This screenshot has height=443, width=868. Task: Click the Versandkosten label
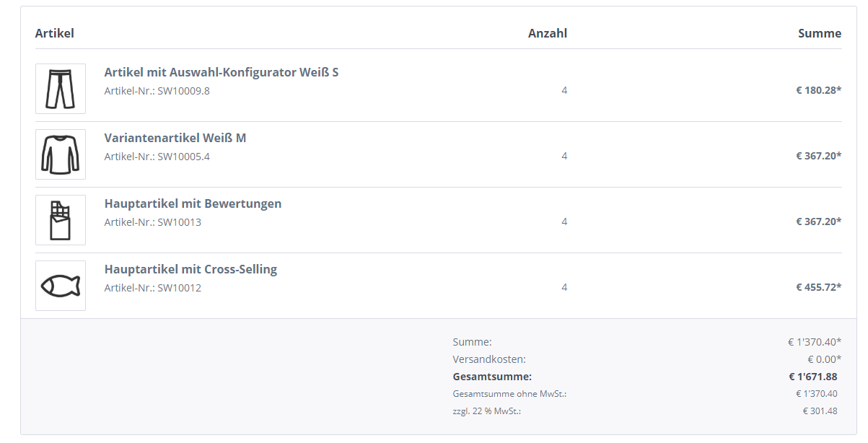[x=489, y=359]
